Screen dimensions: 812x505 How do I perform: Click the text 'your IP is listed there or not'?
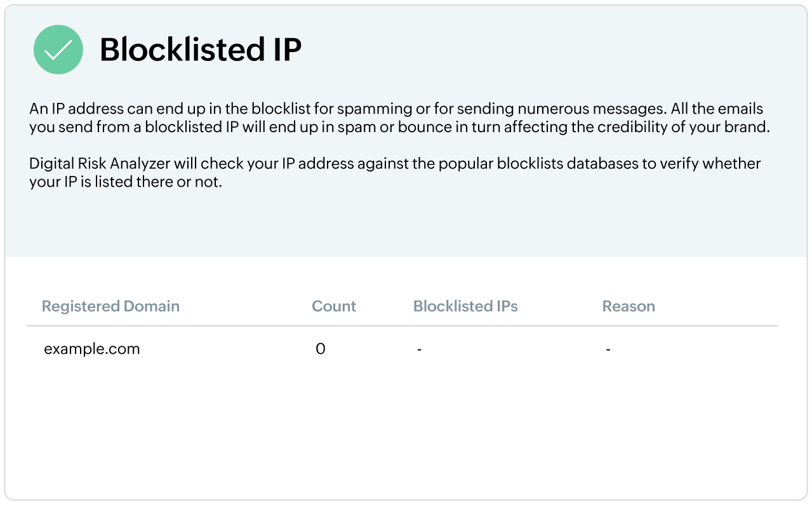click(x=126, y=182)
